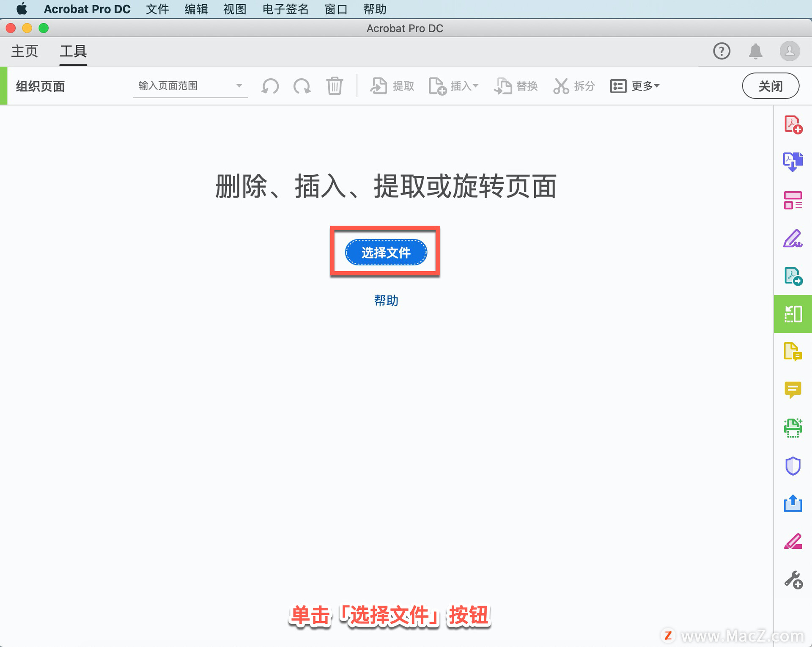Expand the 插入 dropdown arrow
The image size is (812, 647).
coord(476,86)
